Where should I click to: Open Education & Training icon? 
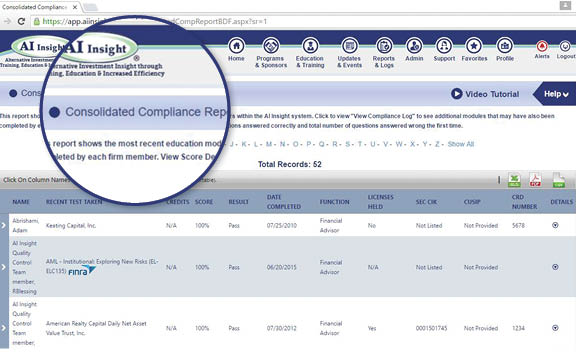tap(310, 46)
